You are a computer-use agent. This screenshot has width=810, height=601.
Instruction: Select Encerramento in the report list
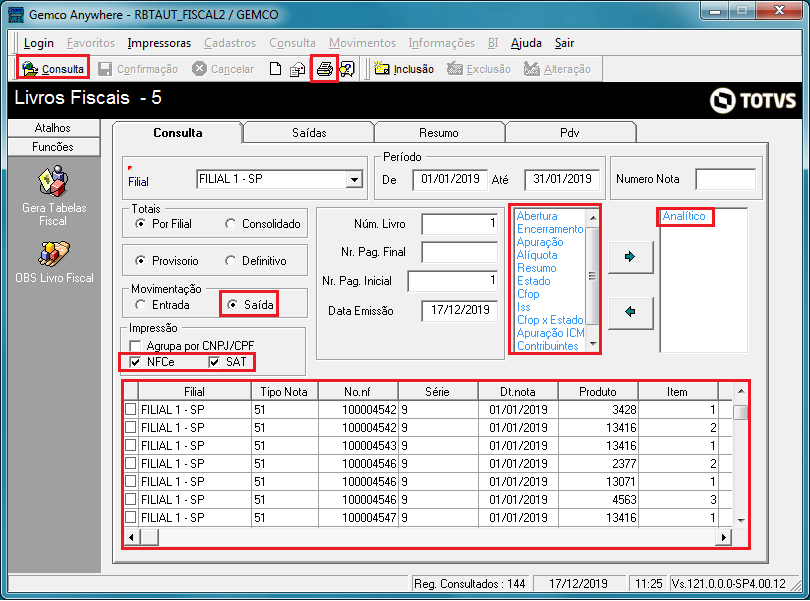550,229
